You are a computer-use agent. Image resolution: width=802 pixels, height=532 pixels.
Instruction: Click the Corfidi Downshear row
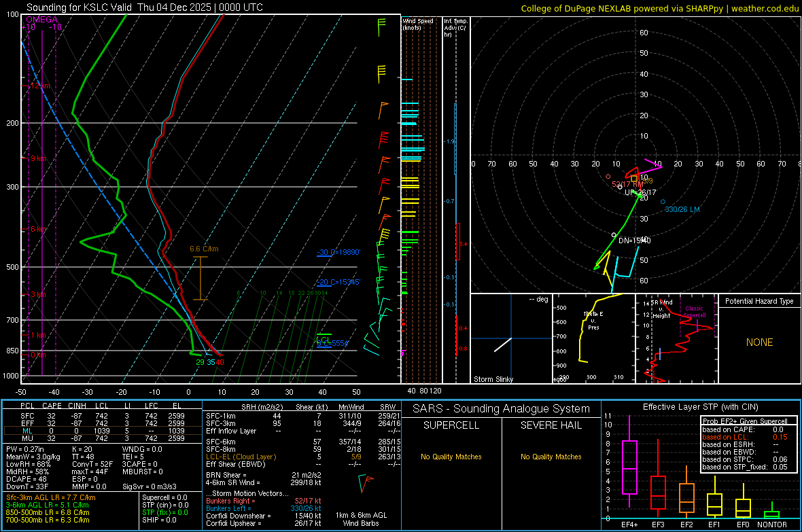pyautogui.click(x=264, y=516)
